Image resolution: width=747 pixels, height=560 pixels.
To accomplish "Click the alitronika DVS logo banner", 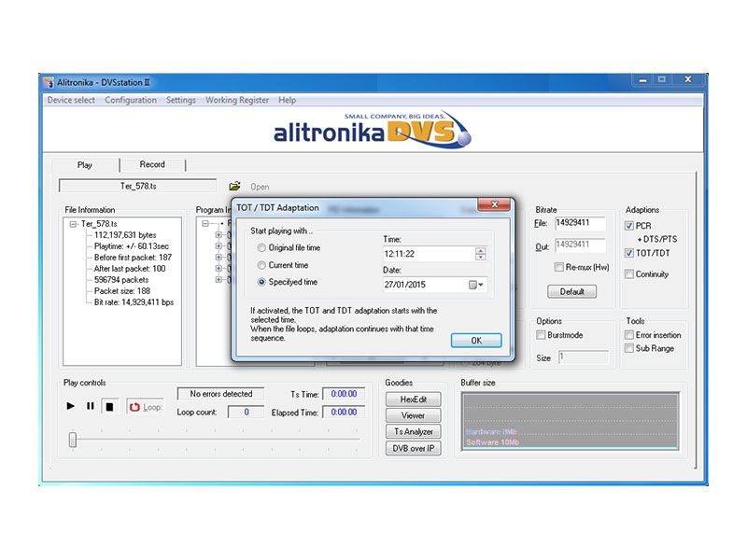I will pos(373,130).
